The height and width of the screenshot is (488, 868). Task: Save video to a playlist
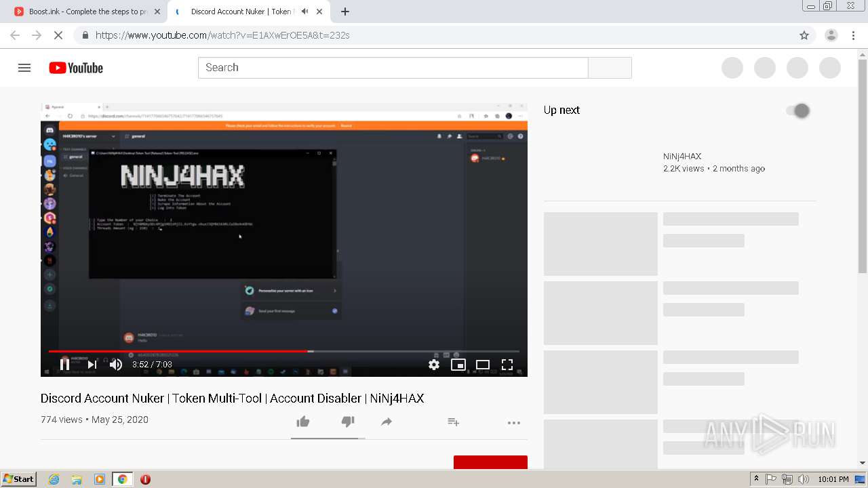coord(454,422)
